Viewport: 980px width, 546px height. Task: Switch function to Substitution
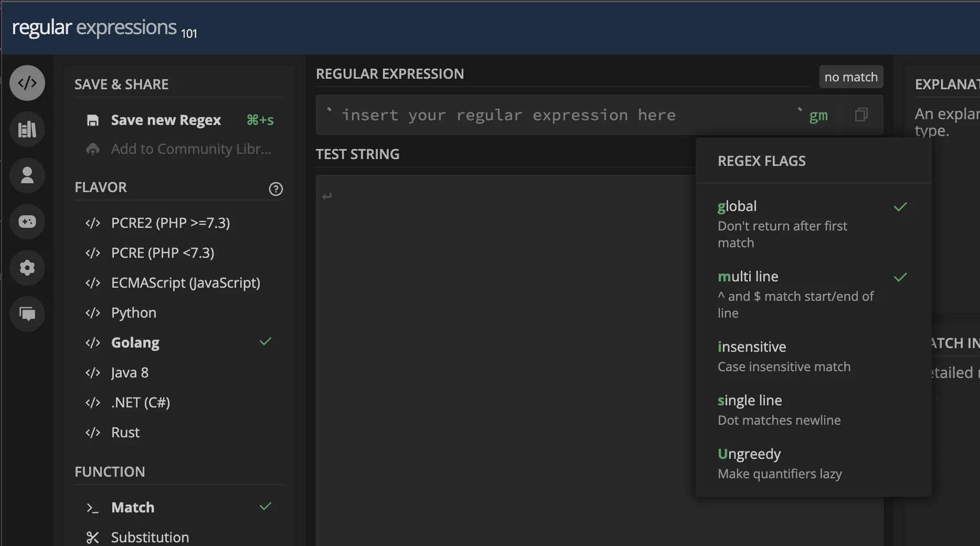pyautogui.click(x=179, y=538)
